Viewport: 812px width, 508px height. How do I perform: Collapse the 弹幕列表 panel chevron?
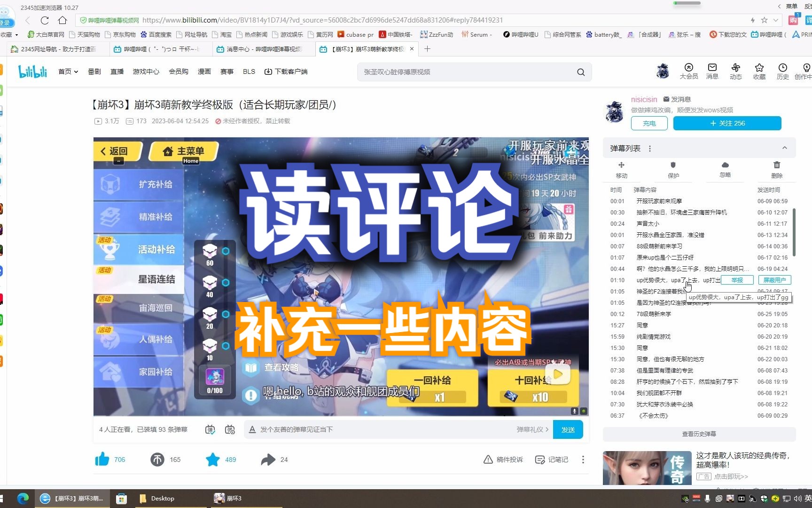click(x=784, y=148)
